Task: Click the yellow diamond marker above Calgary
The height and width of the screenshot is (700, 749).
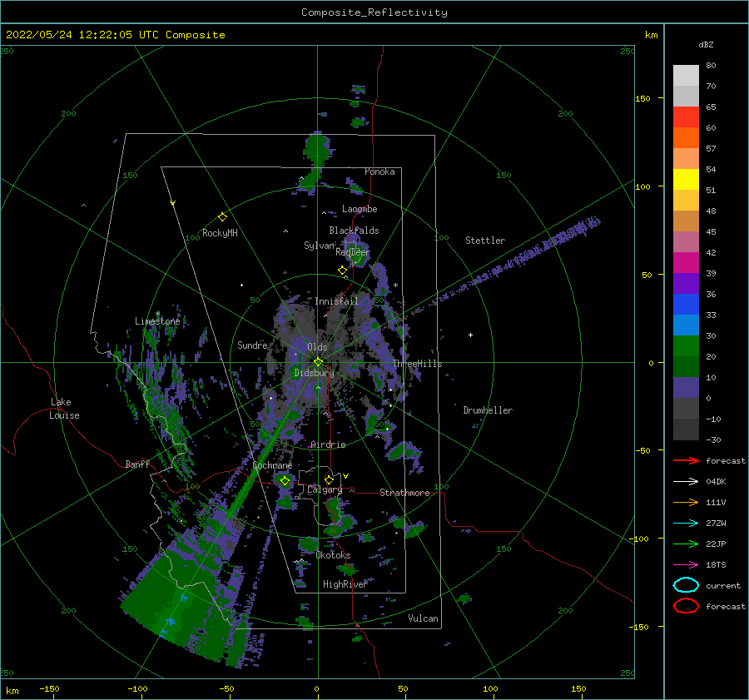Action: tap(329, 479)
